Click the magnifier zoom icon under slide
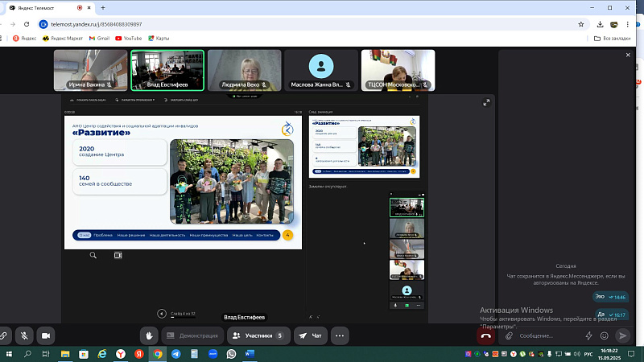Image resolution: width=644 pixels, height=362 pixels. coord(93,255)
